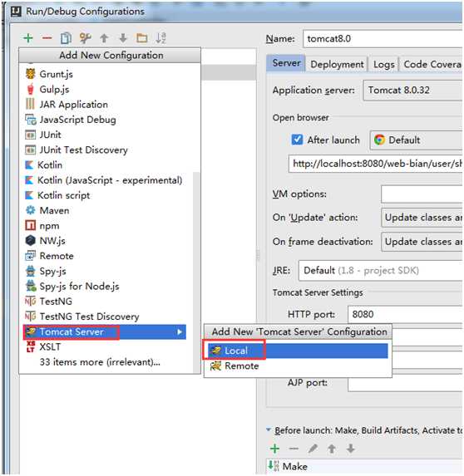Click the Move Down arrow in top toolbar

tap(123, 38)
